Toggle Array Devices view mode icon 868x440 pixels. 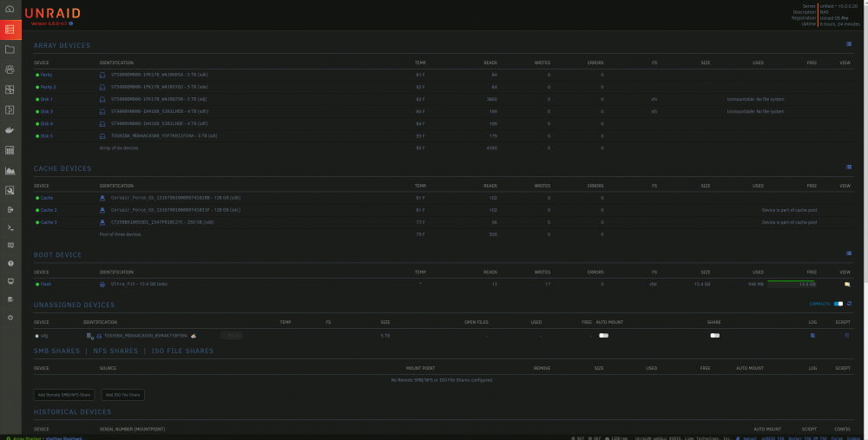849,43
